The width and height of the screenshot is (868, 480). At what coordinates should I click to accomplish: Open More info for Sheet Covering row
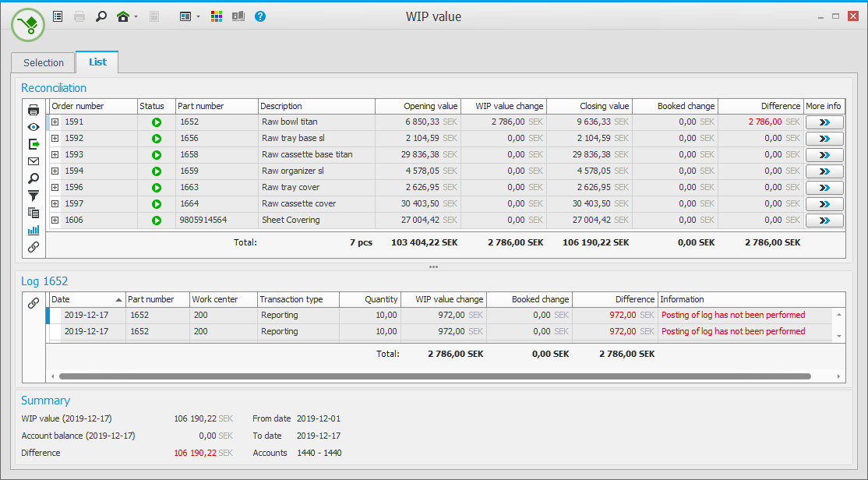824,221
